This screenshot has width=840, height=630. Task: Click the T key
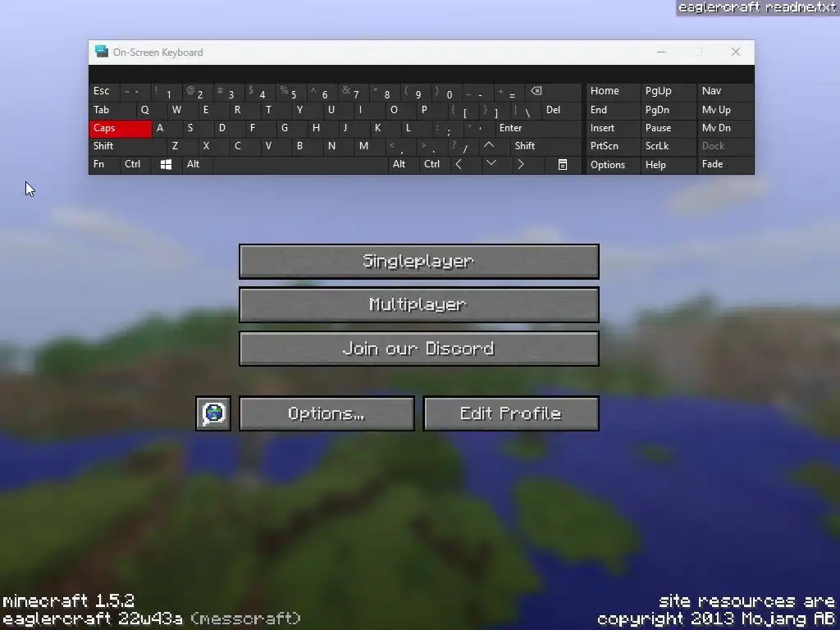point(276,111)
